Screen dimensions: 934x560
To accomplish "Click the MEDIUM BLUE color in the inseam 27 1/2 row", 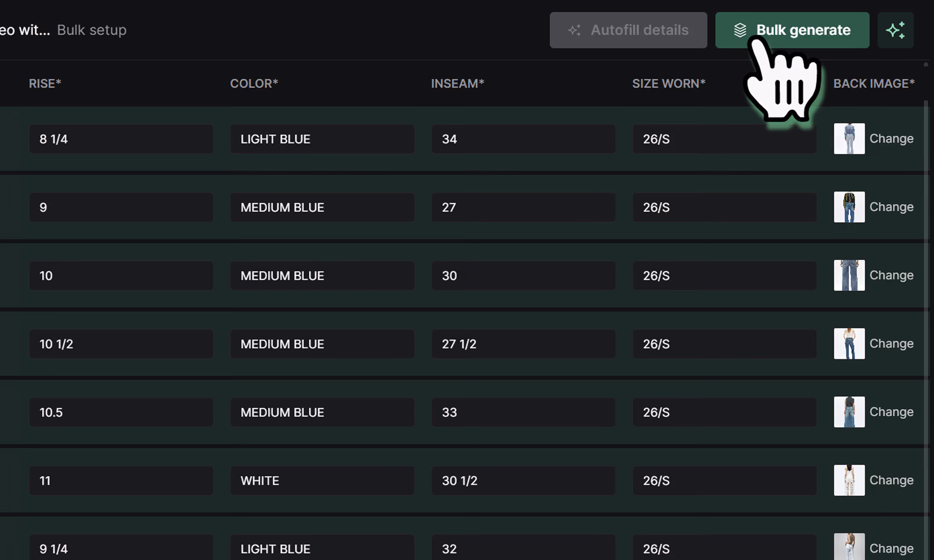I will 322,344.
